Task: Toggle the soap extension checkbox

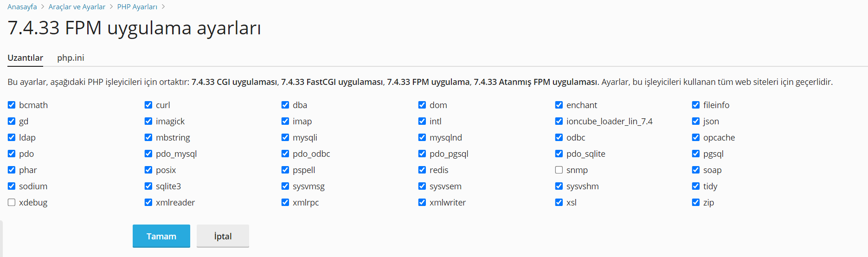Action: point(696,170)
